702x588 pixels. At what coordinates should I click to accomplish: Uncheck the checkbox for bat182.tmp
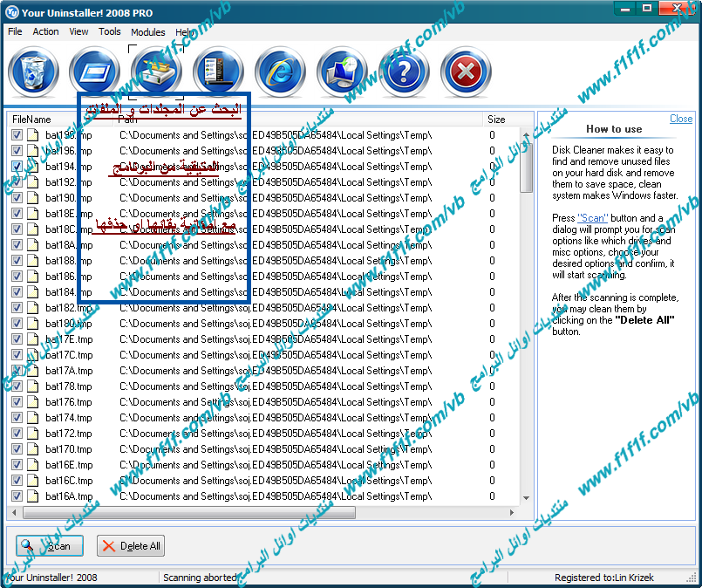pos(17,308)
